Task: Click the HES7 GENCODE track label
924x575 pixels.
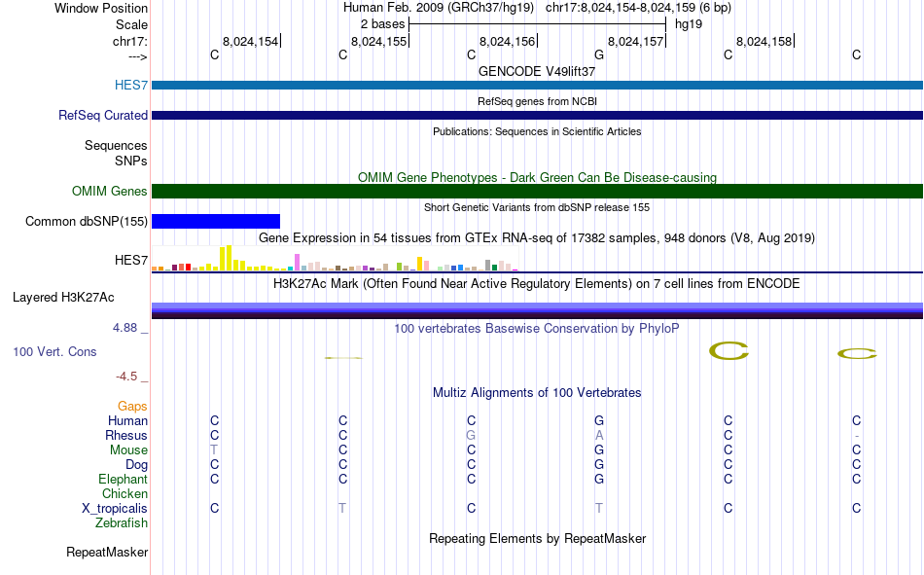Action: point(131,85)
